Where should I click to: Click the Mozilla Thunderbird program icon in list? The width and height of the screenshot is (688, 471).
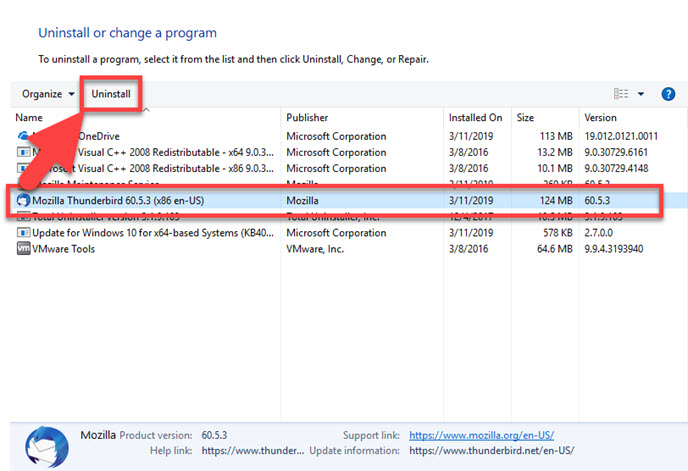24,200
